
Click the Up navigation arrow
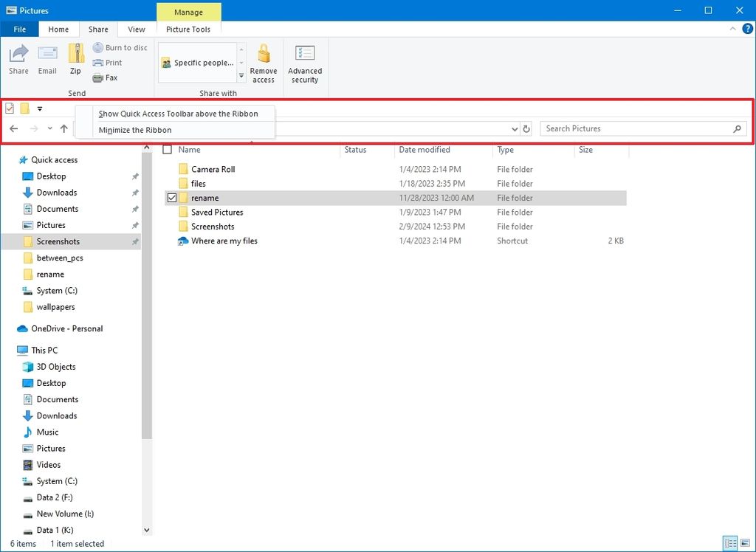[x=64, y=128]
